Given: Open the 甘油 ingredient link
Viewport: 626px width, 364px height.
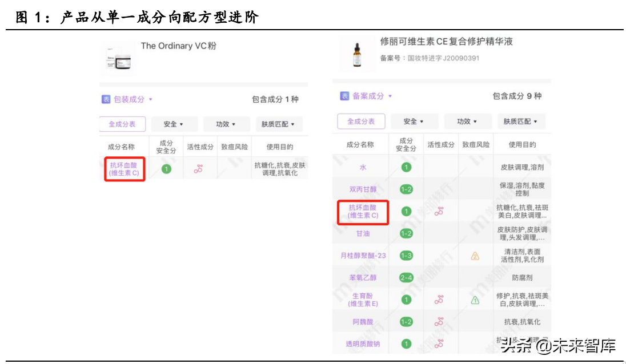Looking at the screenshot, I should 363,233.
